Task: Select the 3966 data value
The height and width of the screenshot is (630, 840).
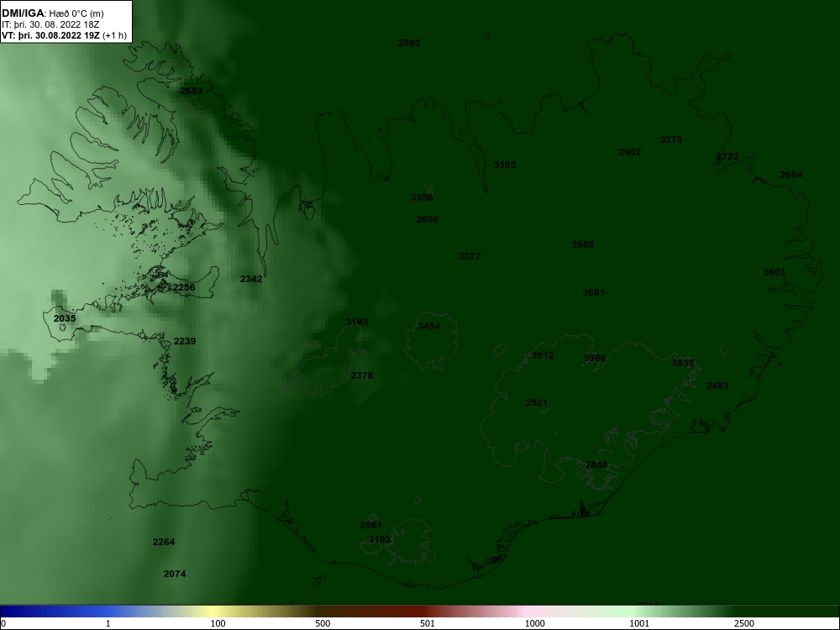Action: point(595,358)
